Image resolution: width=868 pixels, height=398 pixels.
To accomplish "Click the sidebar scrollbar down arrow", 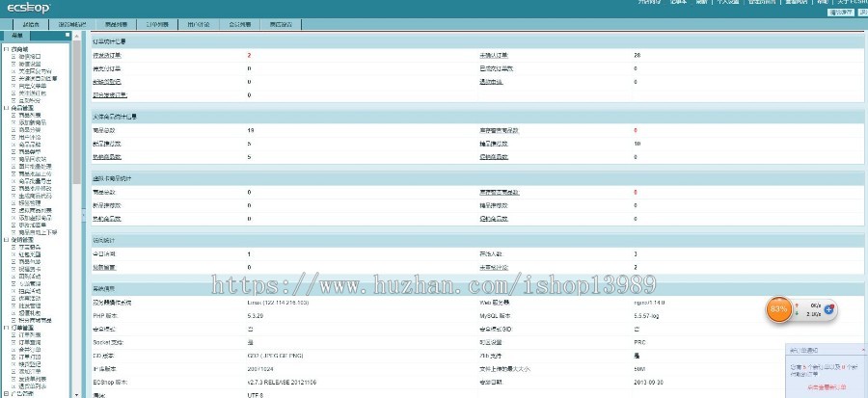I will click(x=76, y=395).
